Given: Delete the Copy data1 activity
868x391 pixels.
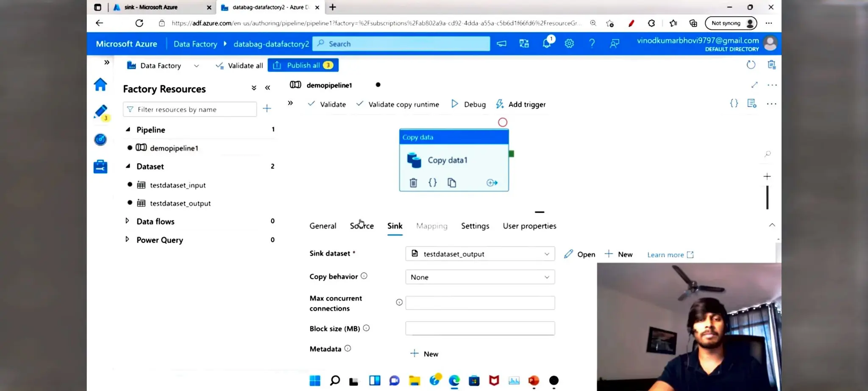Looking at the screenshot, I should point(413,183).
